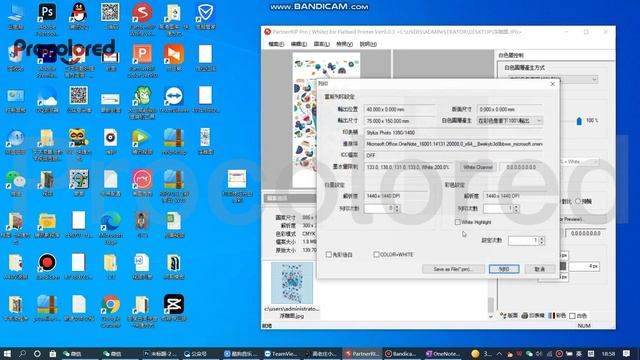
Task: Open the CapCut desktop shortcut
Action: point(174,305)
